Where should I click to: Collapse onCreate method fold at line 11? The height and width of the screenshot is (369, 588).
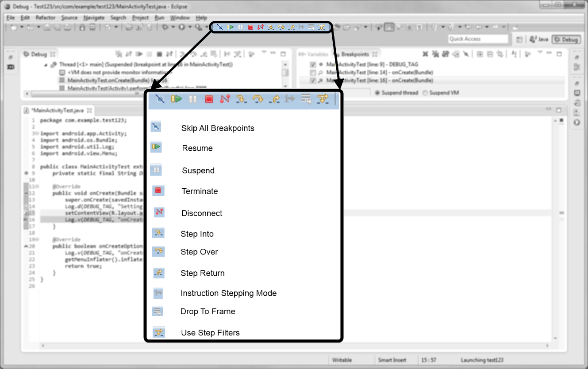pos(36,186)
